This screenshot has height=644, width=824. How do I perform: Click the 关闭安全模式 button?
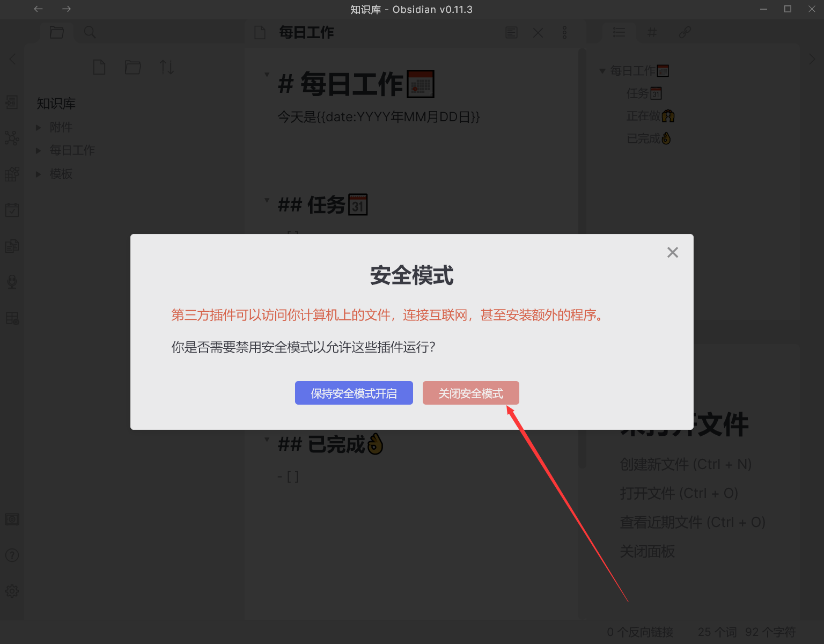[x=470, y=393]
